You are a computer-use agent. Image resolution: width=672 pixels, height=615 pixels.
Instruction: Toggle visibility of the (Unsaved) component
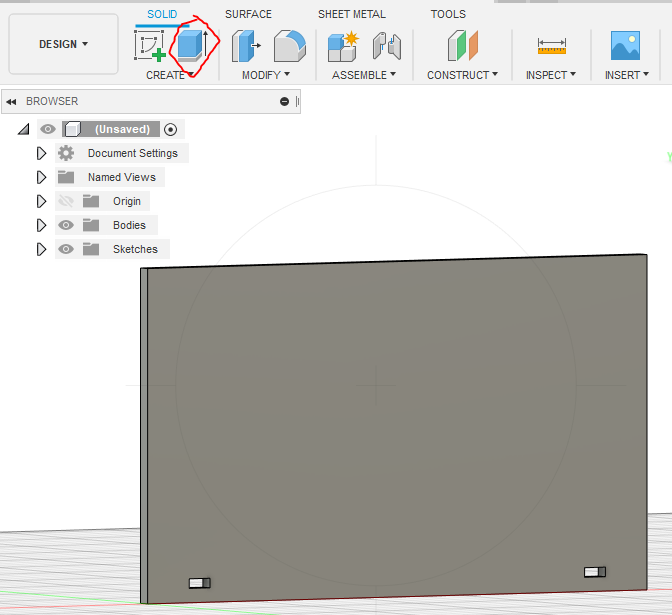coord(48,129)
